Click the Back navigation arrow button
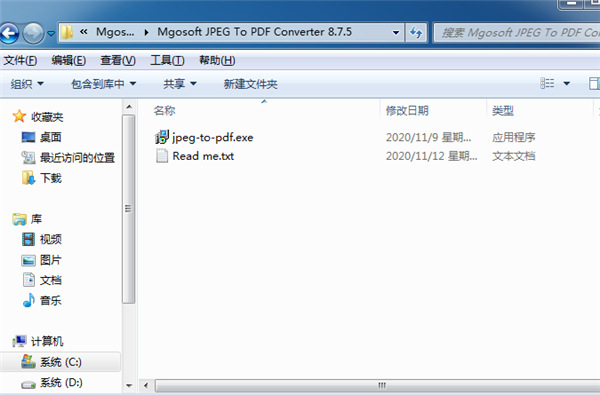Screen dimensions: 600x395 tap(9, 33)
